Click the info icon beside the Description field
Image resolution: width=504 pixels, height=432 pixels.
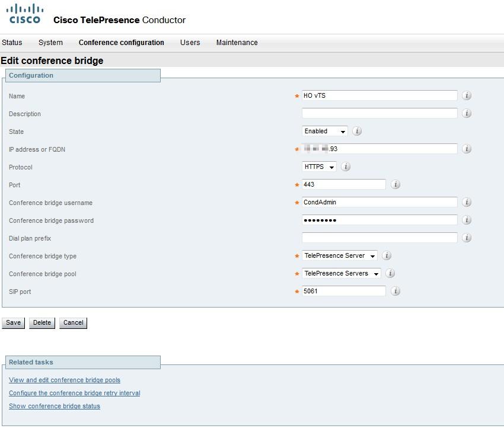(x=467, y=113)
